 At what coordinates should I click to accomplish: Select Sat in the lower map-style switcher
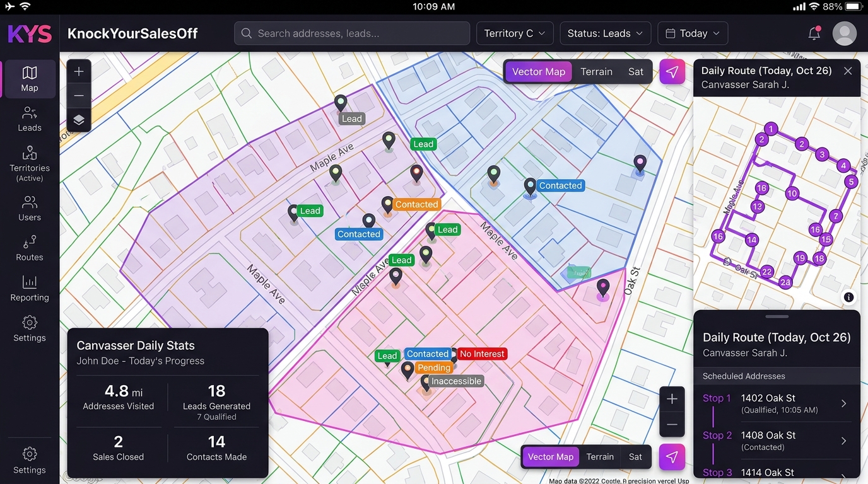[x=635, y=457]
